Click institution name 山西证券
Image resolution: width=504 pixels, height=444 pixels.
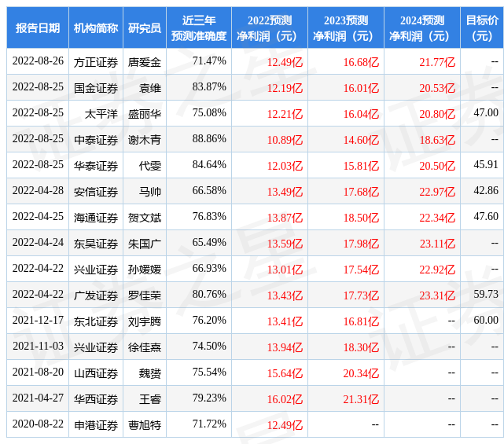click(96, 374)
